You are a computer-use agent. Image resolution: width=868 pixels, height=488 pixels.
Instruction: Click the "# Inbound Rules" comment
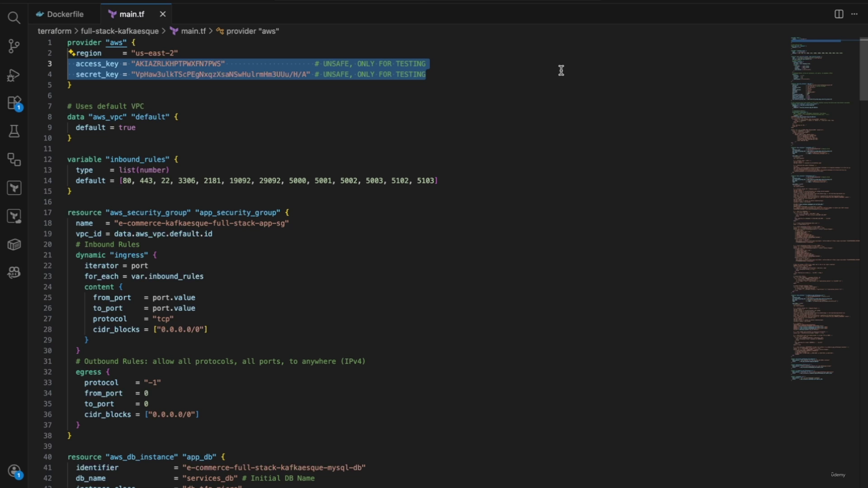coord(108,244)
